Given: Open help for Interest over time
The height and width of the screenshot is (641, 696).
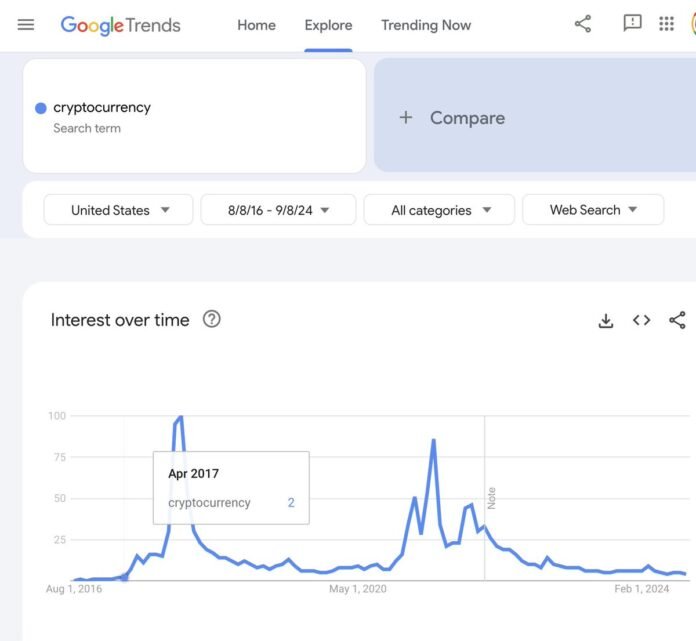Looking at the screenshot, I should pyautogui.click(x=212, y=319).
